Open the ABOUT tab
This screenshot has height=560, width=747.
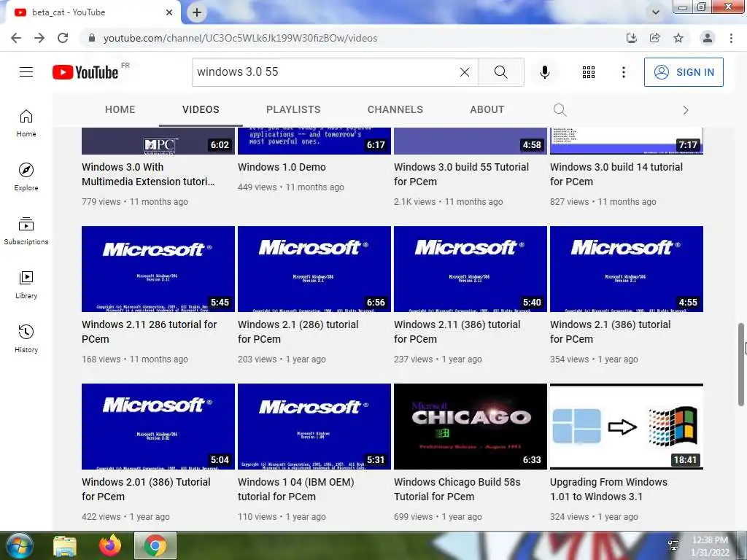(487, 109)
